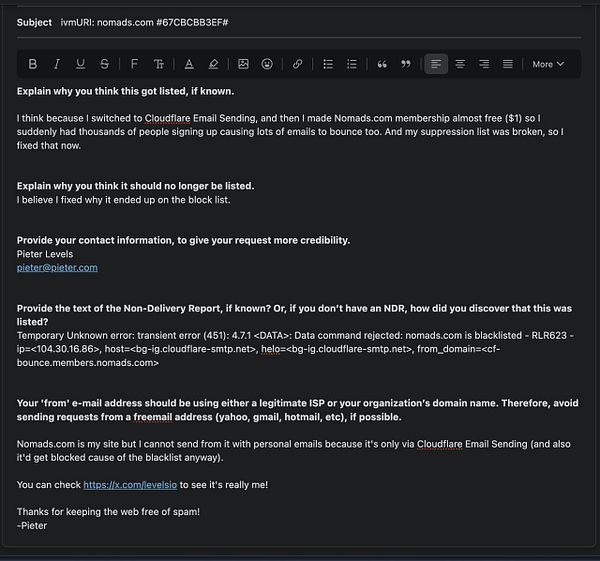Click the Subject label
This screenshot has width=600, height=561.
pos(34,23)
